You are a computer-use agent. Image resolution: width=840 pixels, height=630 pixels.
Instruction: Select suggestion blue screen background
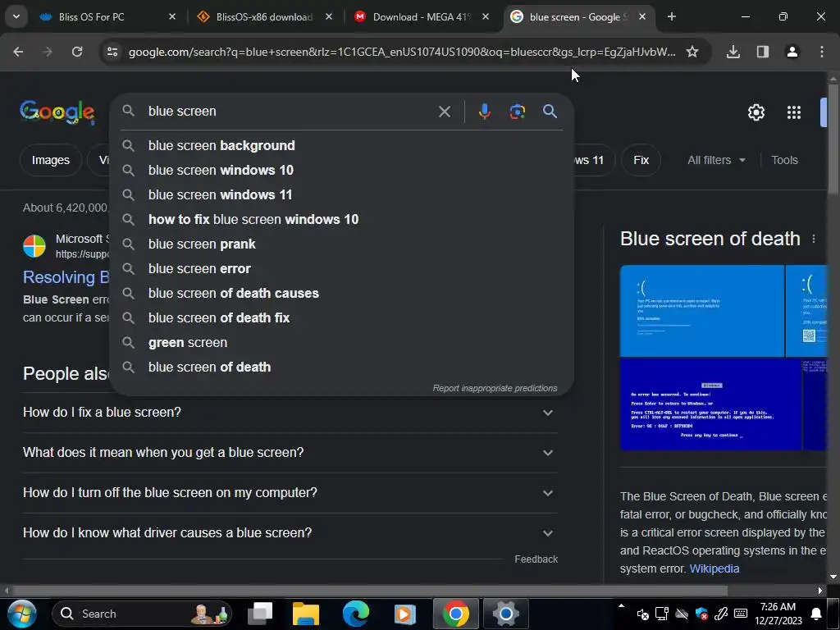tap(342, 146)
